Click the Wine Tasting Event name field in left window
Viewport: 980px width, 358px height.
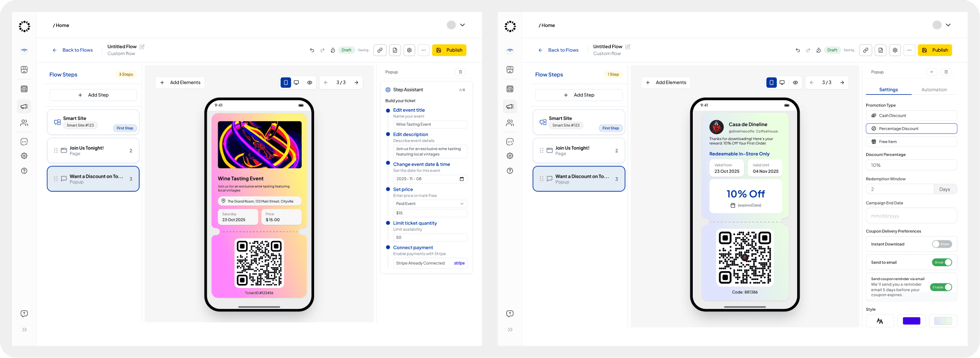[x=430, y=125]
